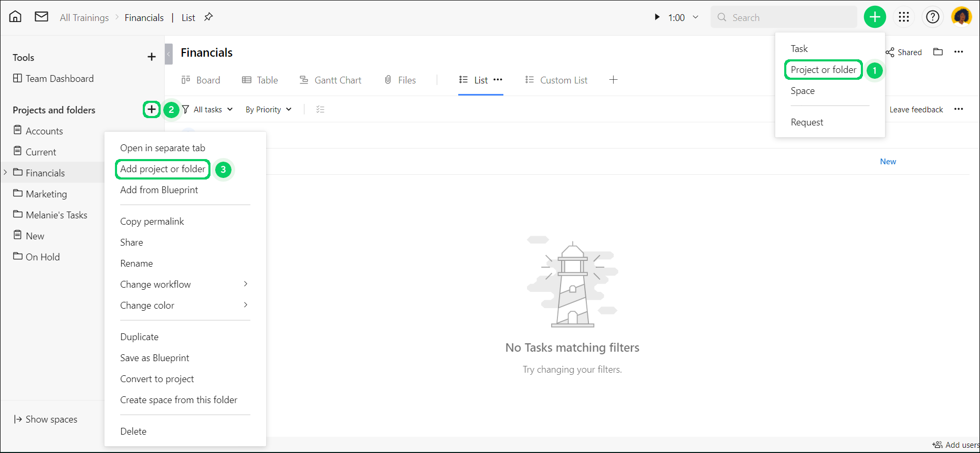
Task: Open the Current project
Action: click(35, 152)
